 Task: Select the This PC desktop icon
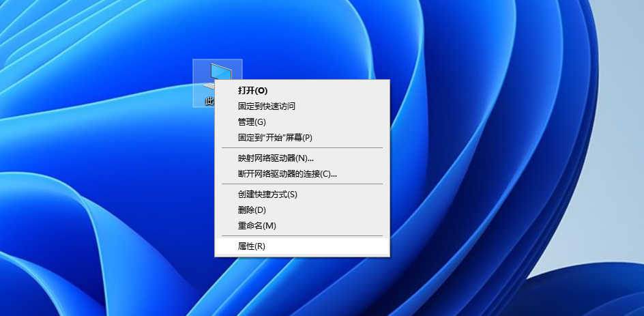click(217, 83)
